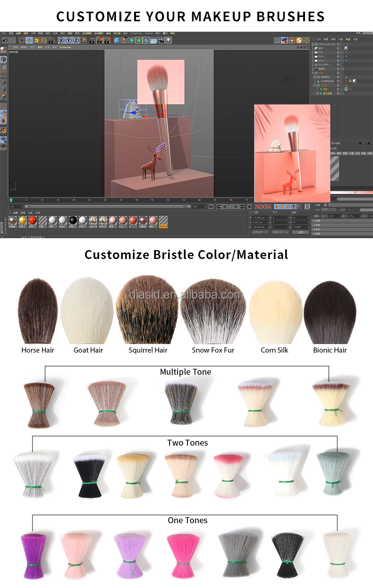
Task: Collapse the 对象 group tree node
Action: coord(313,73)
